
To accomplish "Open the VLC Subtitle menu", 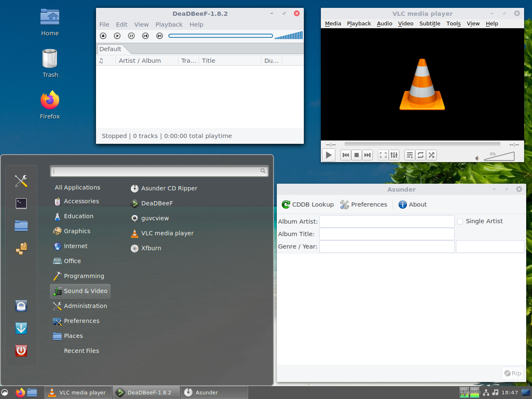I will [430, 24].
